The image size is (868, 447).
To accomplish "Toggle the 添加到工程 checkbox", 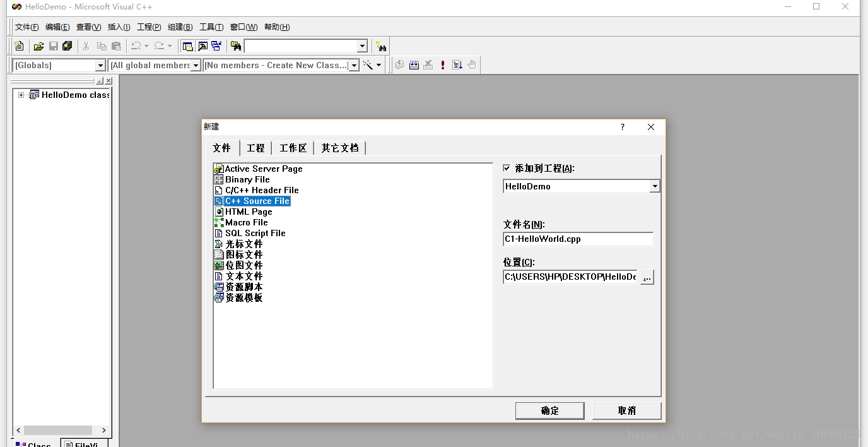I will pos(507,169).
